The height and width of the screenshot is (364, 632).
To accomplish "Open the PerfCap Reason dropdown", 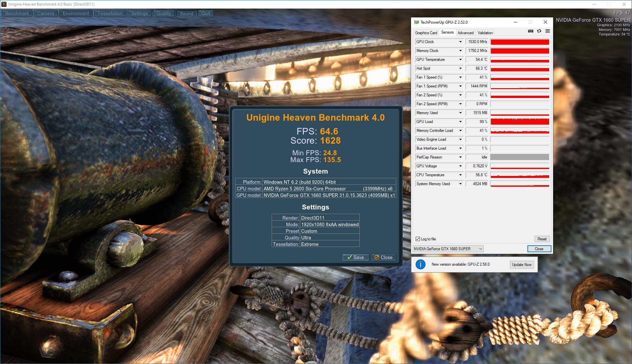I will pyautogui.click(x=460, y=157).
